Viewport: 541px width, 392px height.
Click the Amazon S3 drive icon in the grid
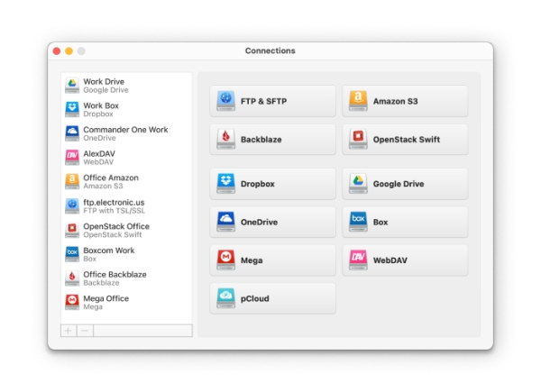[358, 101]
